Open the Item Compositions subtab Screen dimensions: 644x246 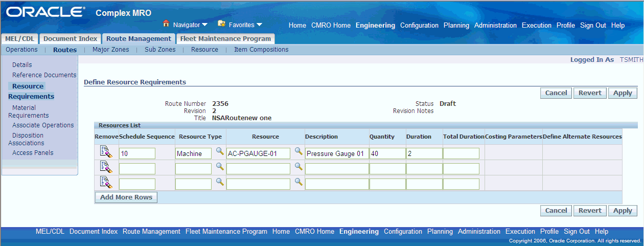pyautogui.click(x=261, y=50)
